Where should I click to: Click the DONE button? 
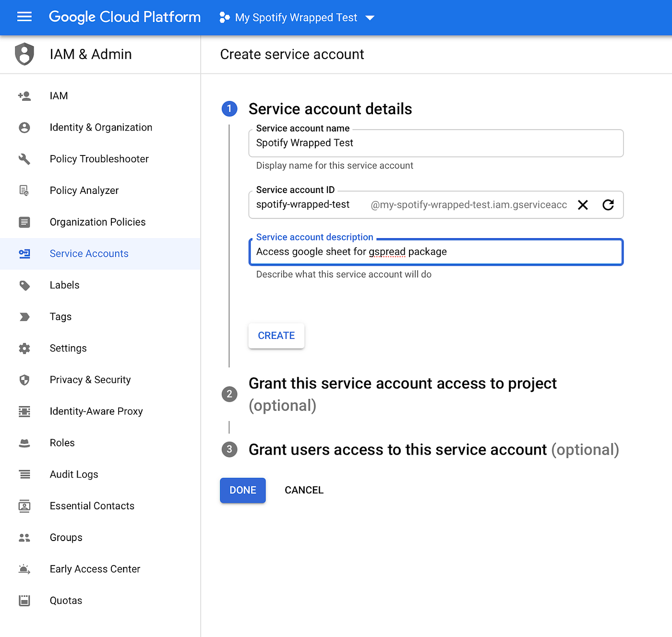[243, 491]
